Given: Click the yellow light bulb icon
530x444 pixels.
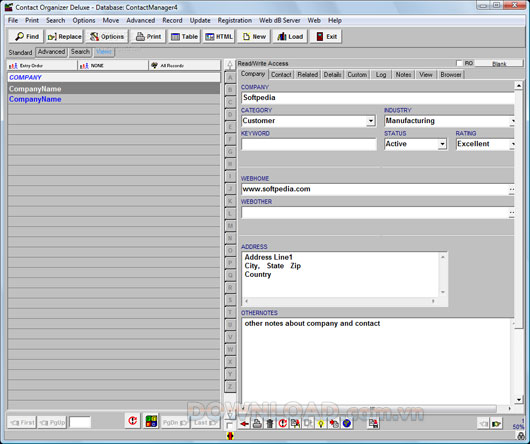Looking at the screenshot, I should coord(321,423).
